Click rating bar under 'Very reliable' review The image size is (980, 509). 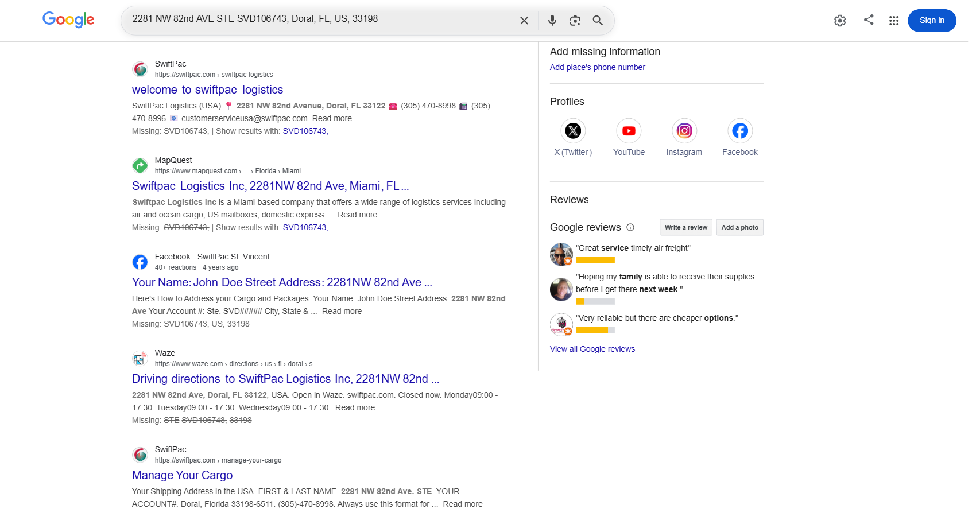[x=595, y=330]
